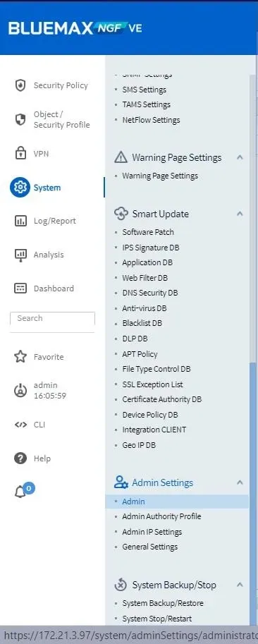Click the Favorite star icon

(20, 356)
